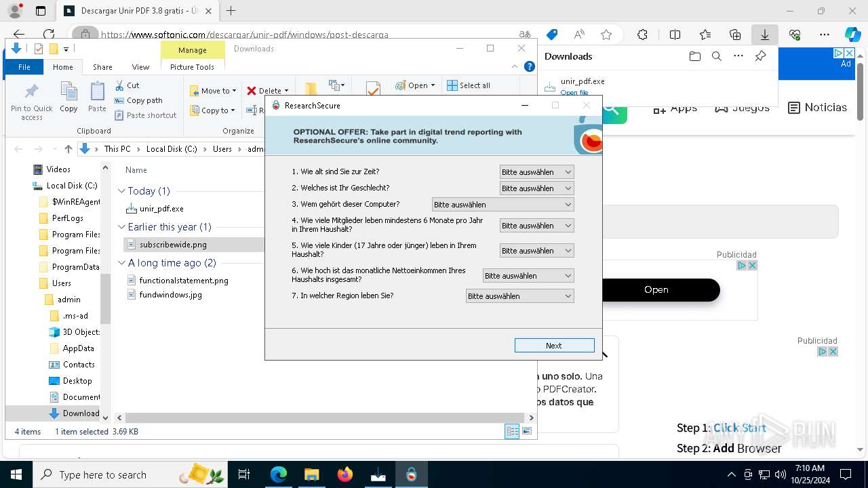Select the Manage contextual tab
The width and height of the screenshot is (868, 488).
[x=193, y=50]
